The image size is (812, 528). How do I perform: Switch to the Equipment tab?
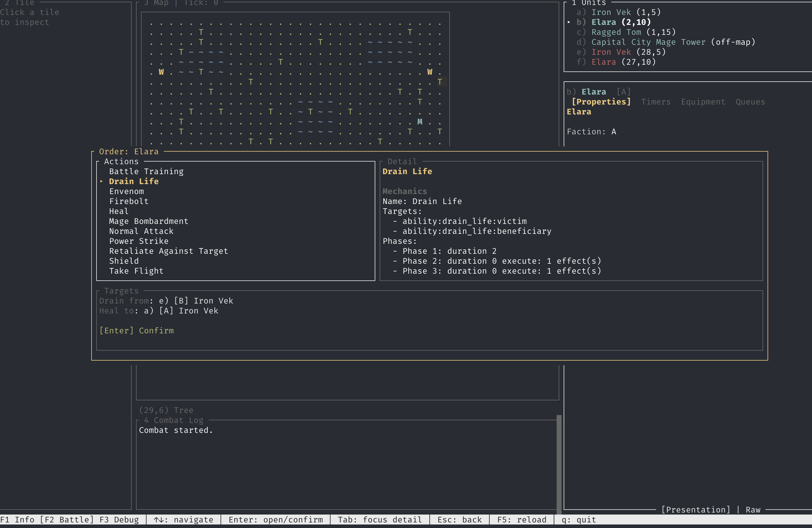coord(703,102)
